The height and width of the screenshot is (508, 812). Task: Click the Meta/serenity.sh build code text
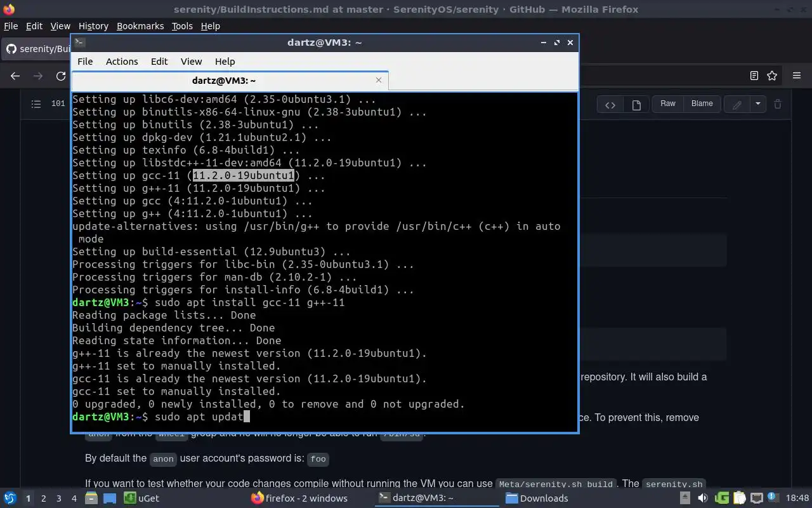pyautogui.click(x=555, y=484)
